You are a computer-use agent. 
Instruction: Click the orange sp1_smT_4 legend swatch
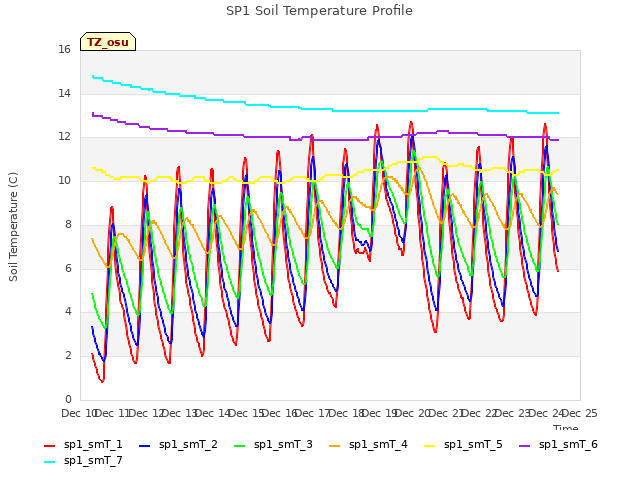point(334,446)
